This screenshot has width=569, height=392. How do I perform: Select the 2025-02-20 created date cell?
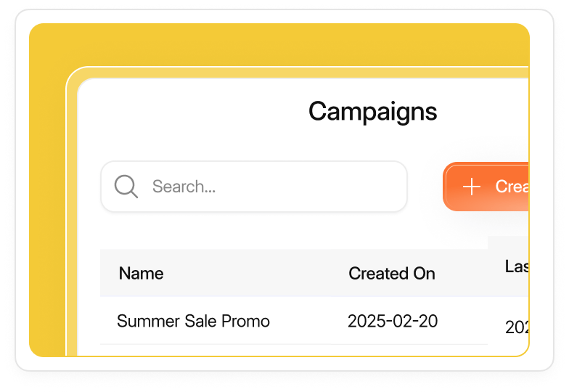(393, 321)
